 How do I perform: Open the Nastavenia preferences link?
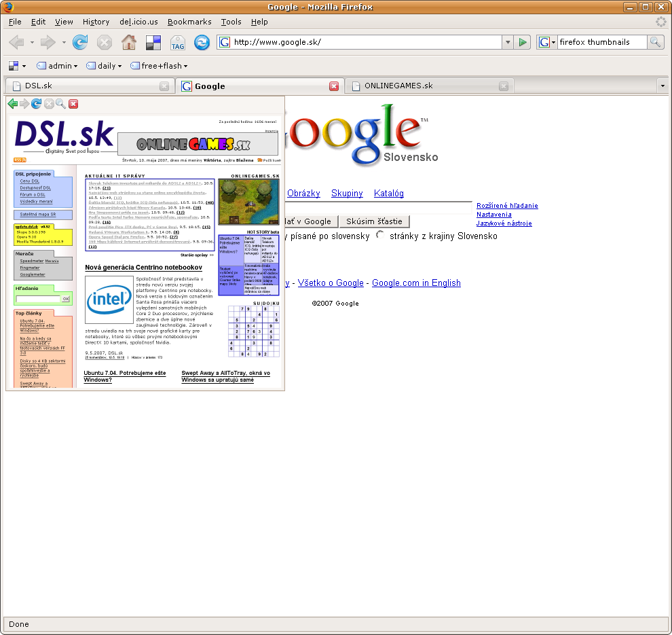[493, 215]
